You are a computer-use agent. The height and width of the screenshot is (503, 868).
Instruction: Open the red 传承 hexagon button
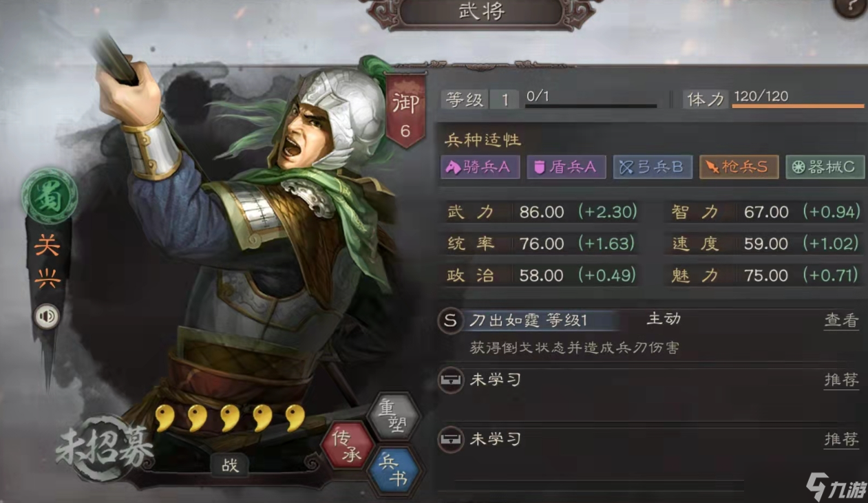[x=348, y=446]
